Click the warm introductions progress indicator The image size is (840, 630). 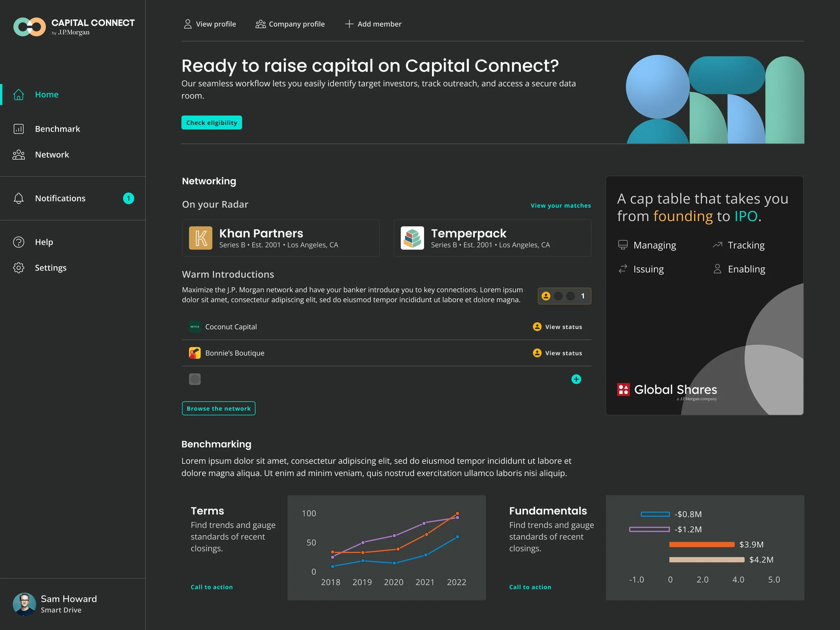(564, 296)
